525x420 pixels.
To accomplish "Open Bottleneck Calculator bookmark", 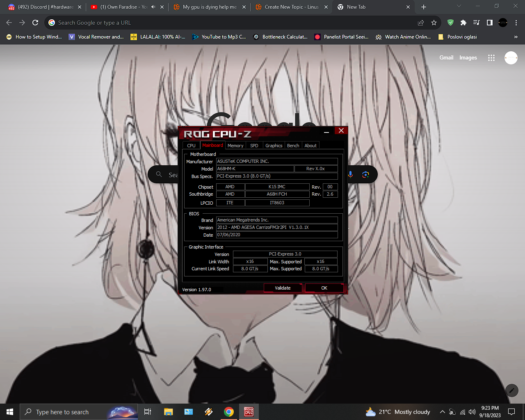I will click(280, 37).
